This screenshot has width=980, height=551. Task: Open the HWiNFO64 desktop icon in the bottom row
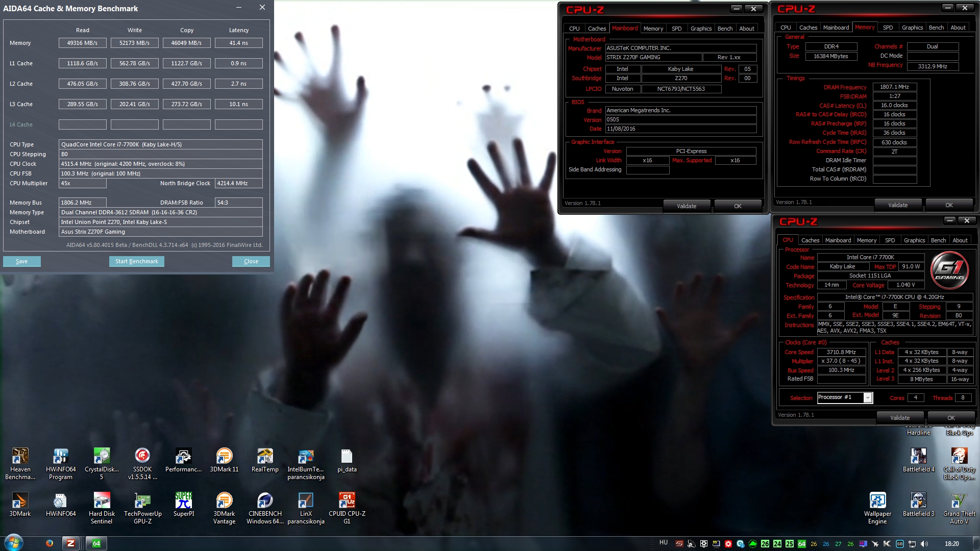[x=61, y=504]
